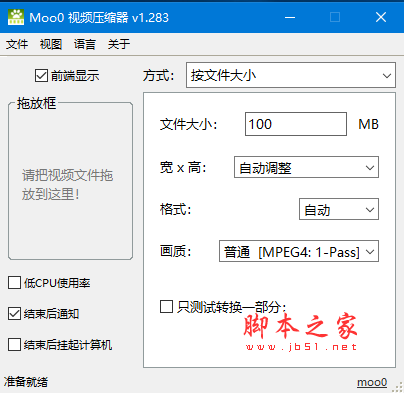Viewport: 404px width, 393px height.
Task: Minimize the Moo0 window
Action: 290,17
